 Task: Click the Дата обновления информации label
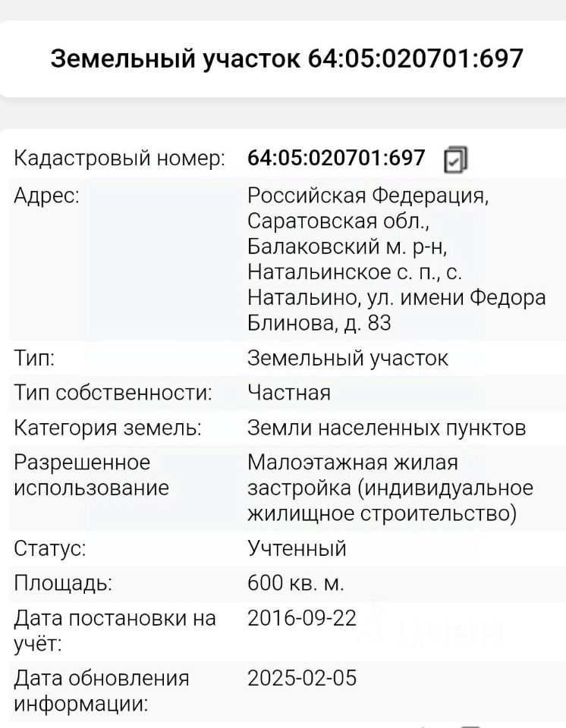[x=102, y=691]
